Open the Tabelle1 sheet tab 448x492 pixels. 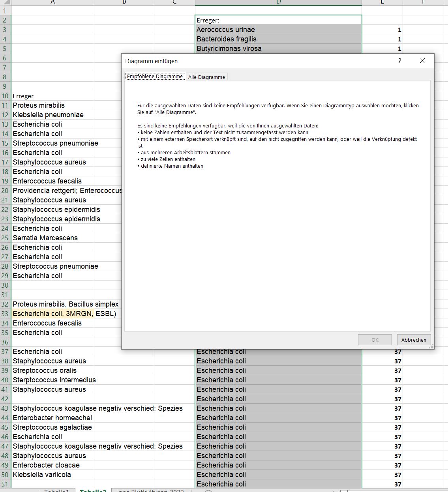(56, 490)
